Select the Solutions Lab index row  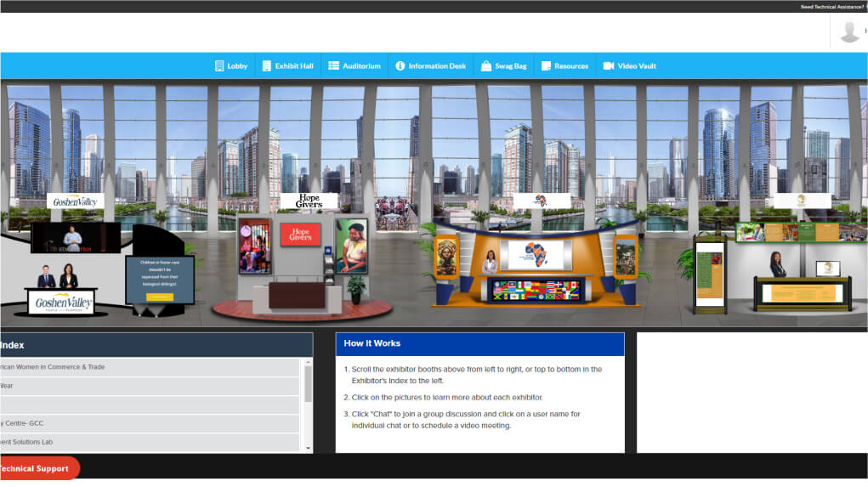(x=150, y=442)
